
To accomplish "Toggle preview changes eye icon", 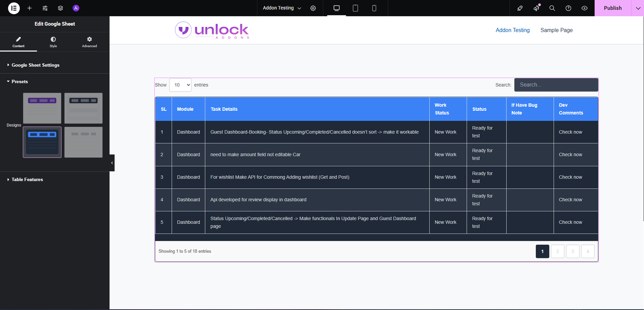I will [x=584, y=8].
